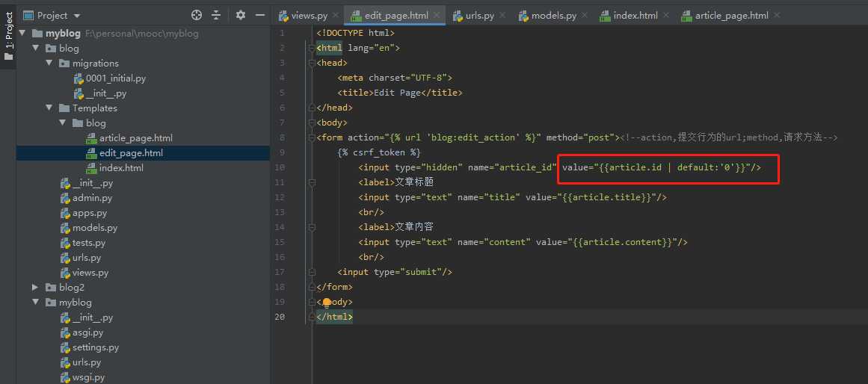The image size is (868, 384).
Task: Click the HTML file icon of index.html in tree
Action: coord(91,167)
